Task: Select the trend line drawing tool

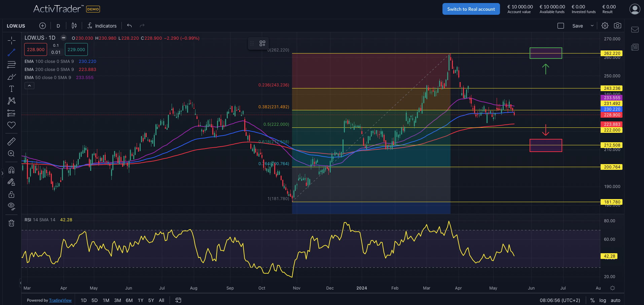Action: [11, 52]
